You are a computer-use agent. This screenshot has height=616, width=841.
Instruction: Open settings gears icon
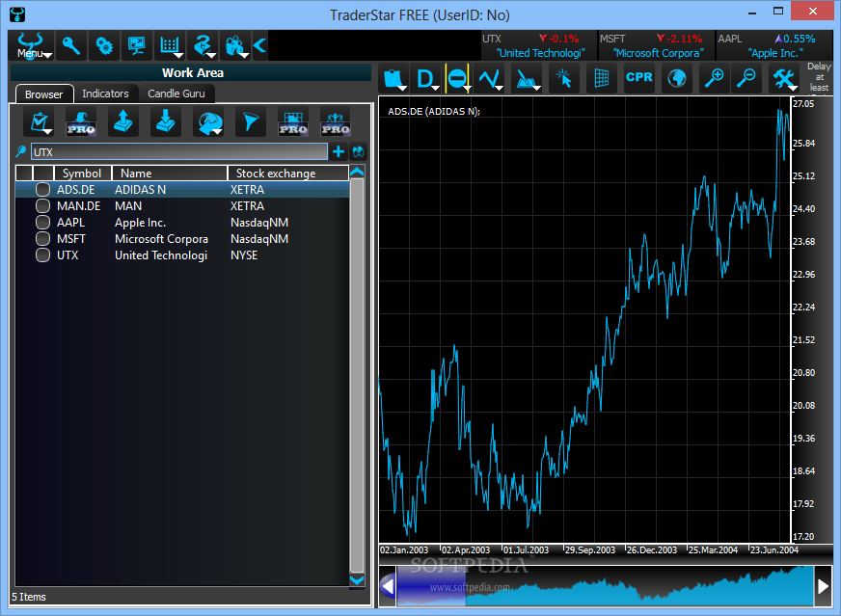point(103,45)
